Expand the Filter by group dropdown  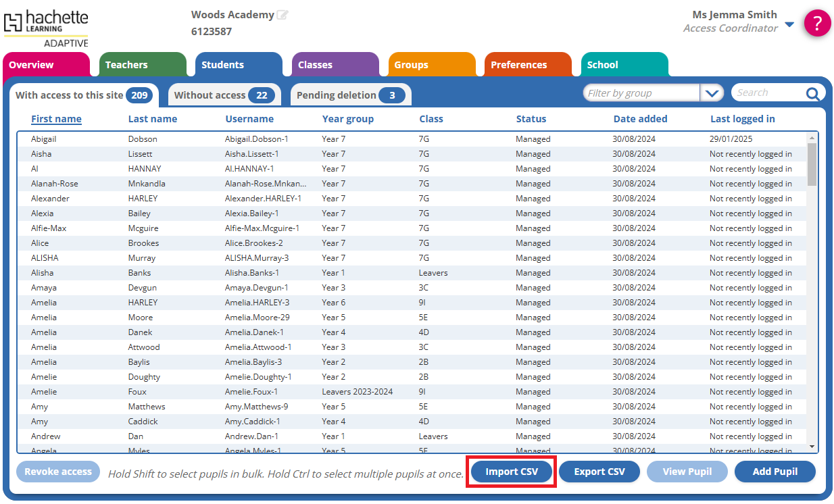pos(712,93)
